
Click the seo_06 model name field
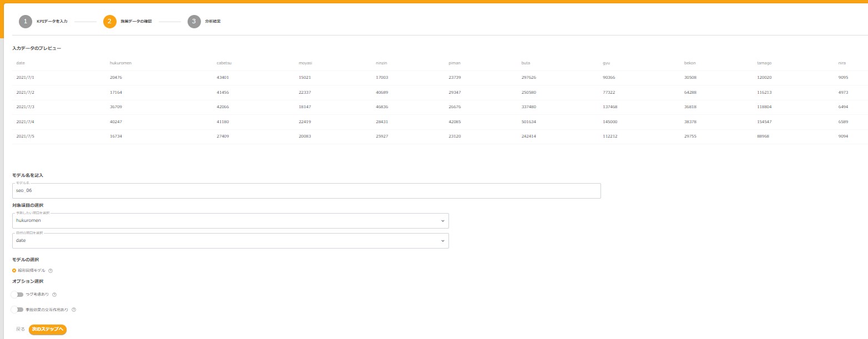point(306,191)
